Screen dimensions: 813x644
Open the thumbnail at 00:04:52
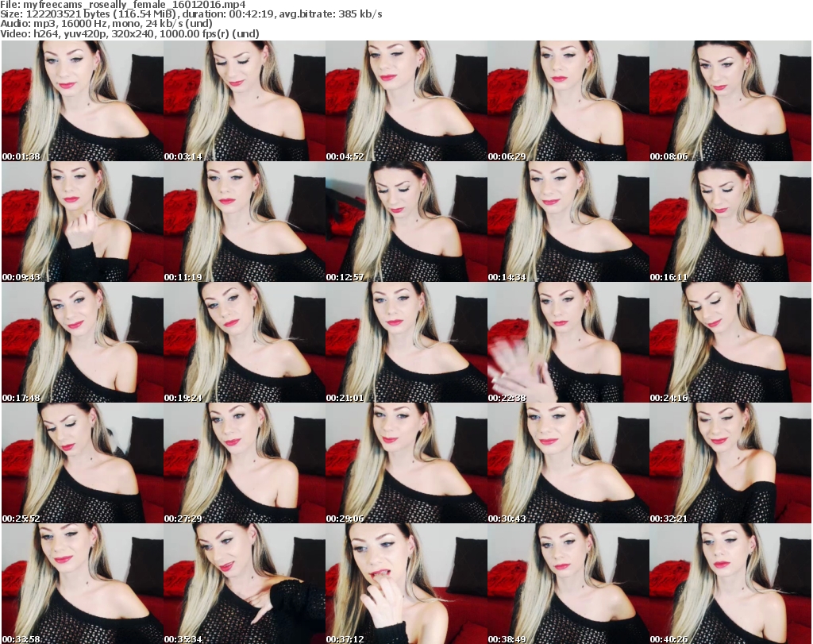pos(406,101)
